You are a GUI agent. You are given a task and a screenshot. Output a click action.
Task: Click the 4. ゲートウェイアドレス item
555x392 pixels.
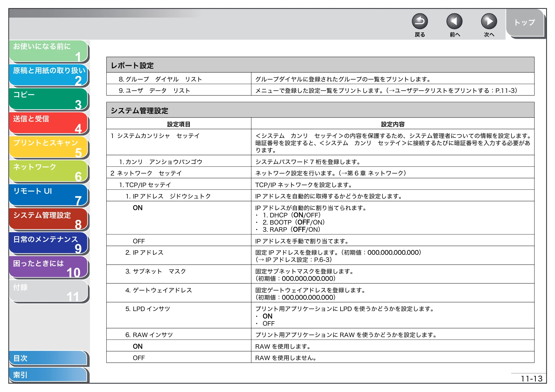coord(158,290)
